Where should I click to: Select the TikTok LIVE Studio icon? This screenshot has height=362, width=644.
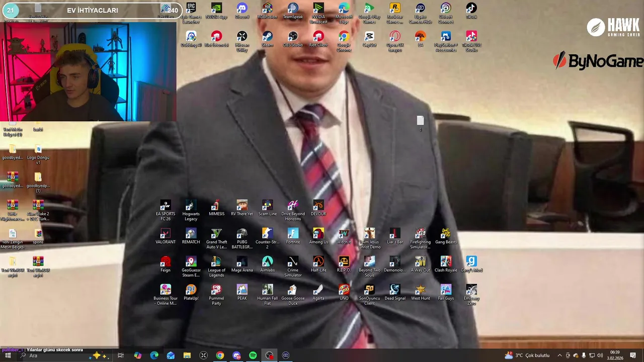point(471,41)
